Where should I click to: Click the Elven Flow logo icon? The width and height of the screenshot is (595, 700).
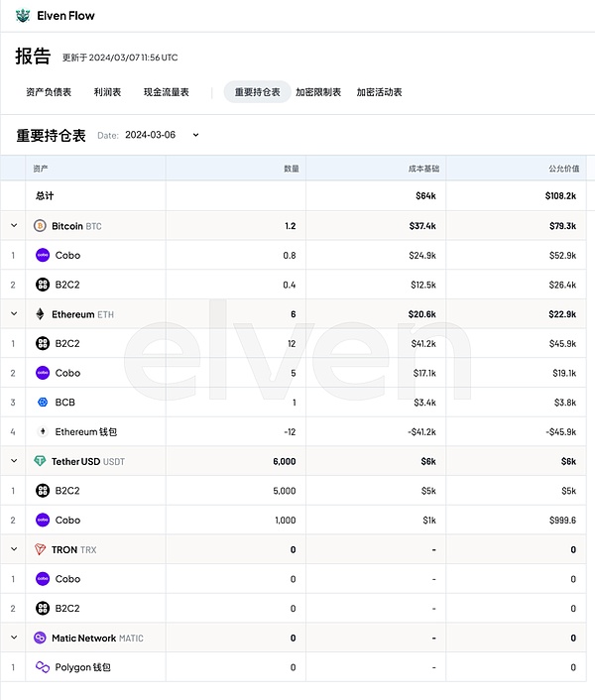click(x=22, y=16)
